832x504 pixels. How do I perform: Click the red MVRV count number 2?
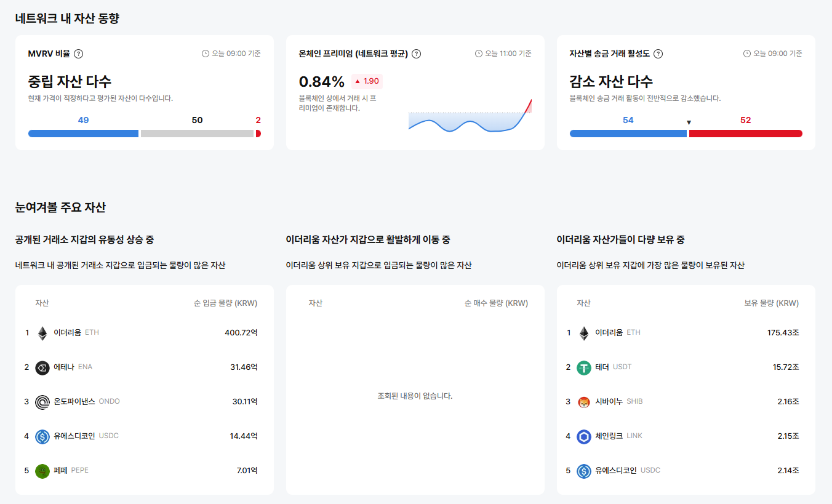coord(258,121)
